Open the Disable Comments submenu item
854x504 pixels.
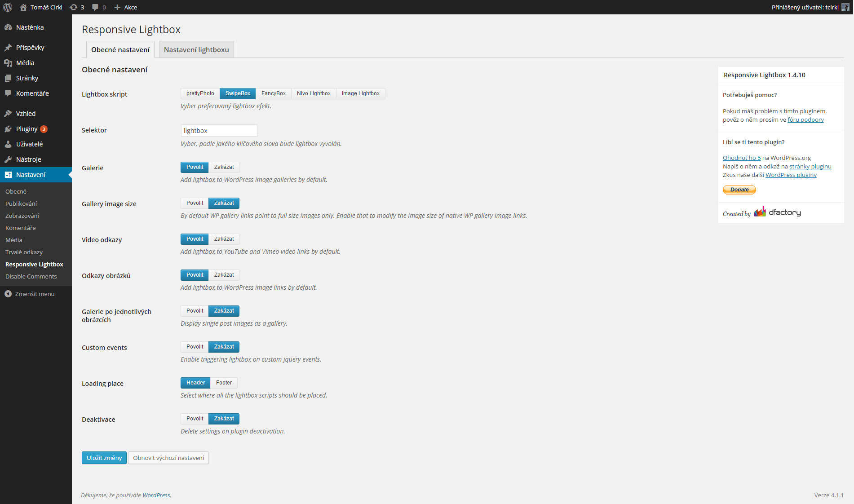point(31,276)
